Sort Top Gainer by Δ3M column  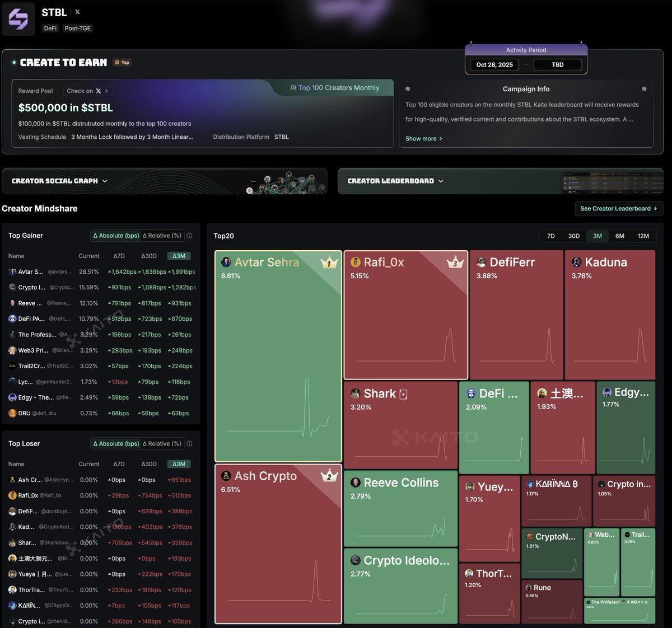pyautogui.click(x=179, y=256)
